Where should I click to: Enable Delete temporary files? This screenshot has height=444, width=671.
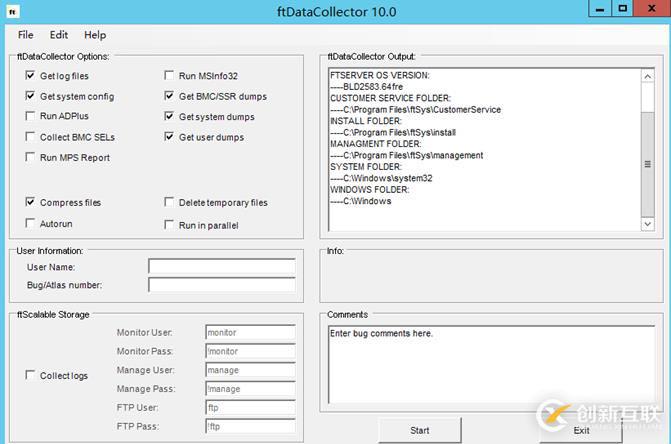pyautogui.click(x=169, y=203)
